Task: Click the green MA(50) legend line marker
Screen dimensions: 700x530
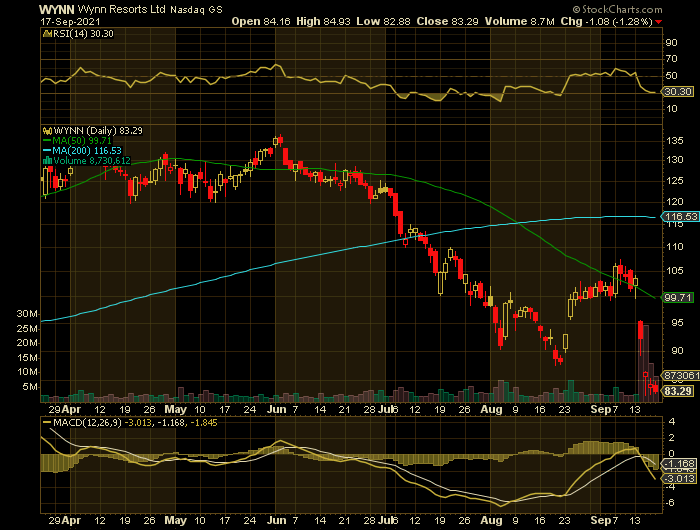Action: pos(47,141)
